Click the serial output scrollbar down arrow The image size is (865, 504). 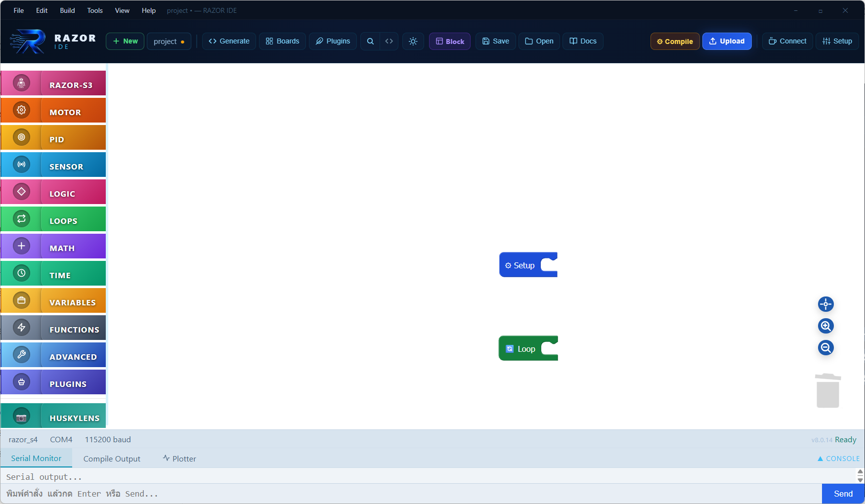click(x=860, y=480)
